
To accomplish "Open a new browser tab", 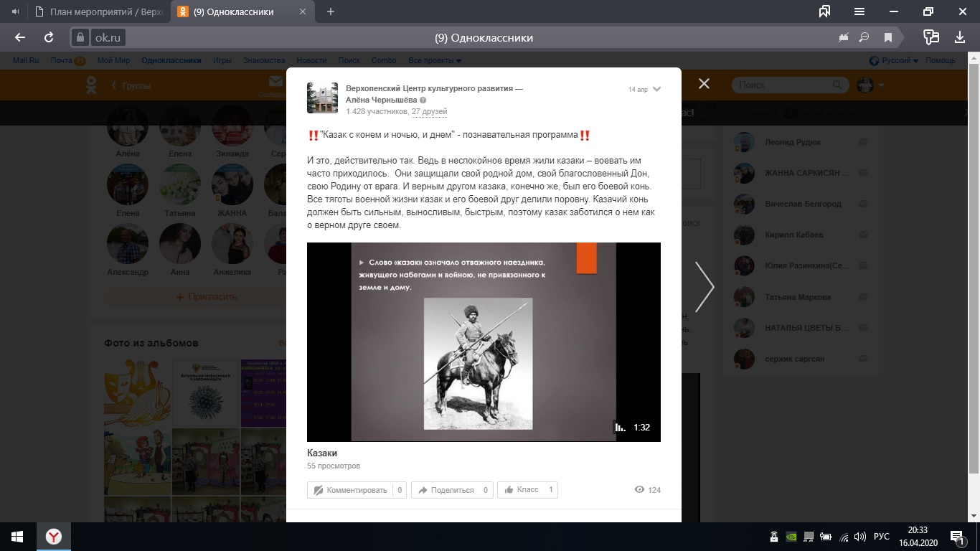I will pyautogui.click(x=331, y=11).
